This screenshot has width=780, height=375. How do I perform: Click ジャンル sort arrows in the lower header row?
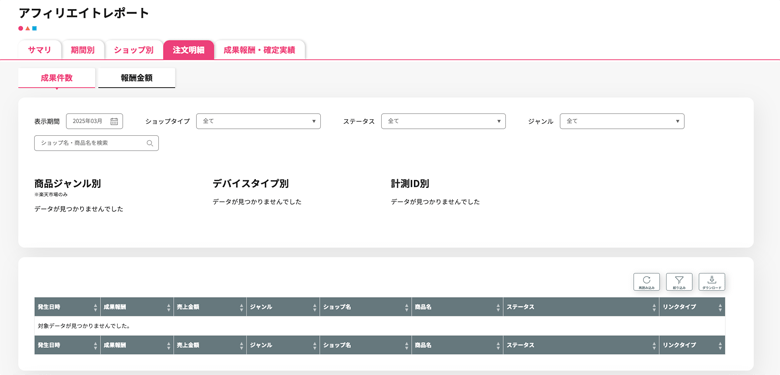(x=314, y=346)
